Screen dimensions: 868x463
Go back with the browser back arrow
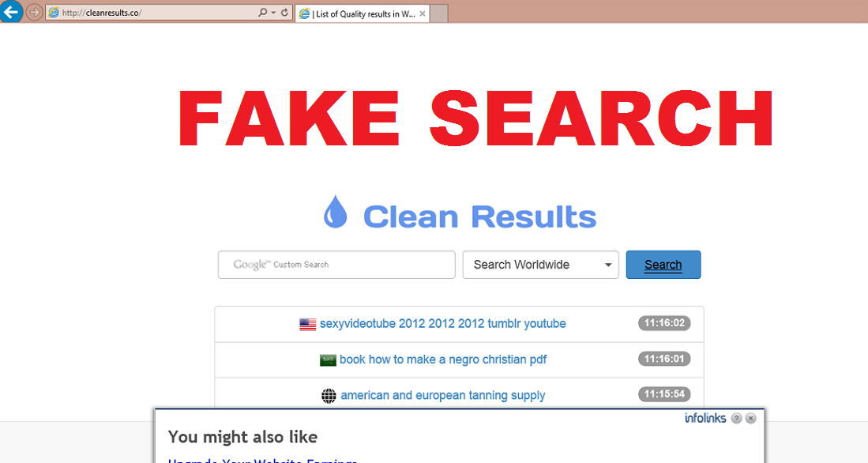point(10,10)
